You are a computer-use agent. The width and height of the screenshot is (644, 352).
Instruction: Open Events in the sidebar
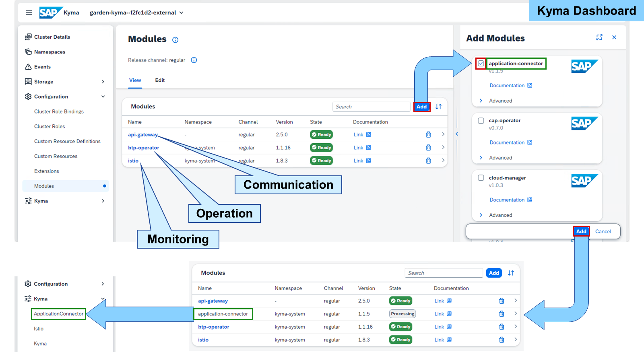coord(43,67)
